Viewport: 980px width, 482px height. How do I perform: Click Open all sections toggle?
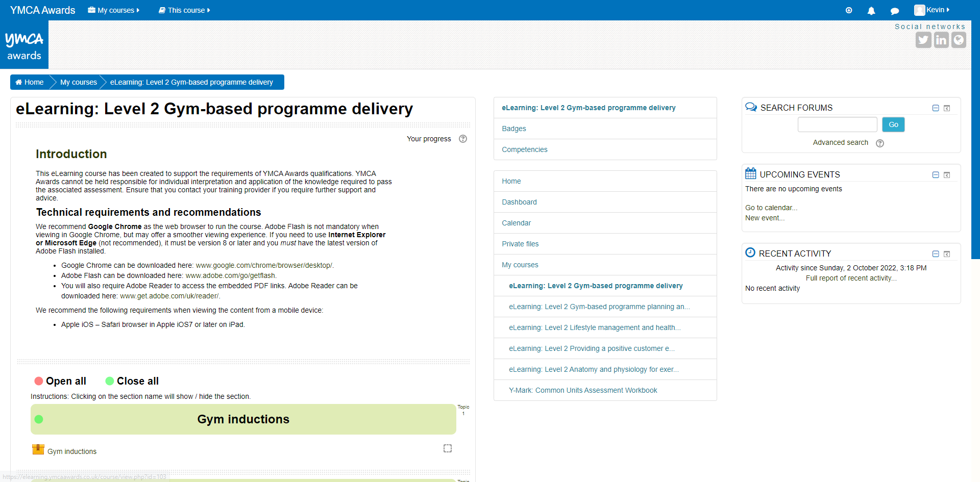point(60,381)
